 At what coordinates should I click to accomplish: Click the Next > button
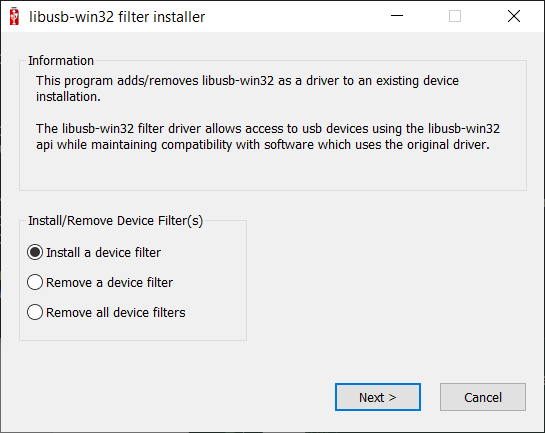click(x=378, y=397)
